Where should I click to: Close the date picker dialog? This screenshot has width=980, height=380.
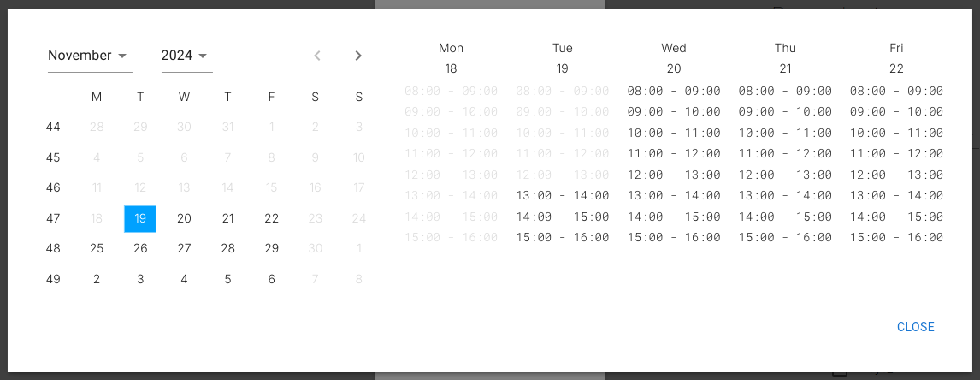(915, 327)
